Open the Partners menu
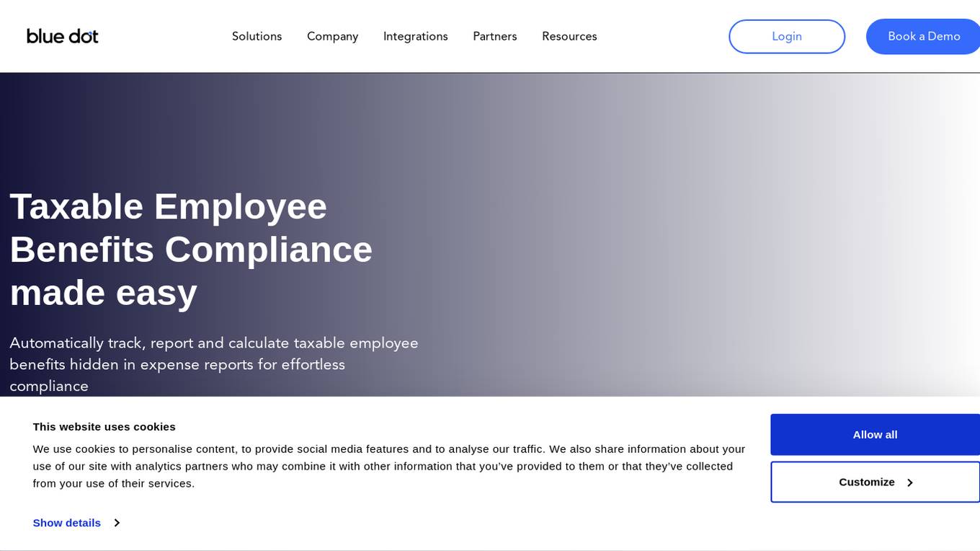 click(494, 36)
